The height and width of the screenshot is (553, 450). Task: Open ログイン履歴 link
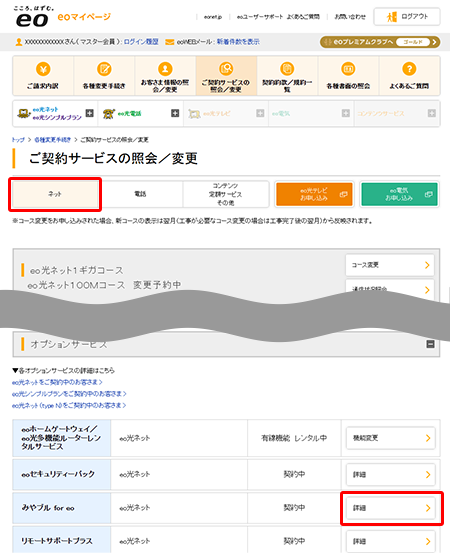coord(141,42)
